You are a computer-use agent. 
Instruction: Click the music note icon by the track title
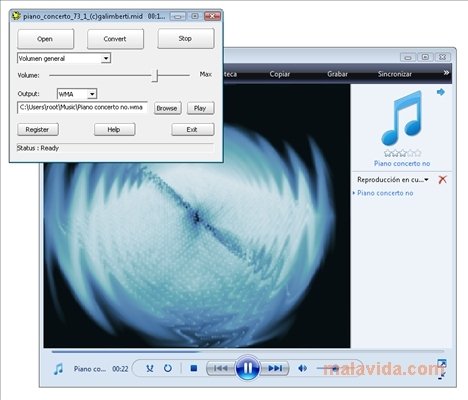click(58, 369)
